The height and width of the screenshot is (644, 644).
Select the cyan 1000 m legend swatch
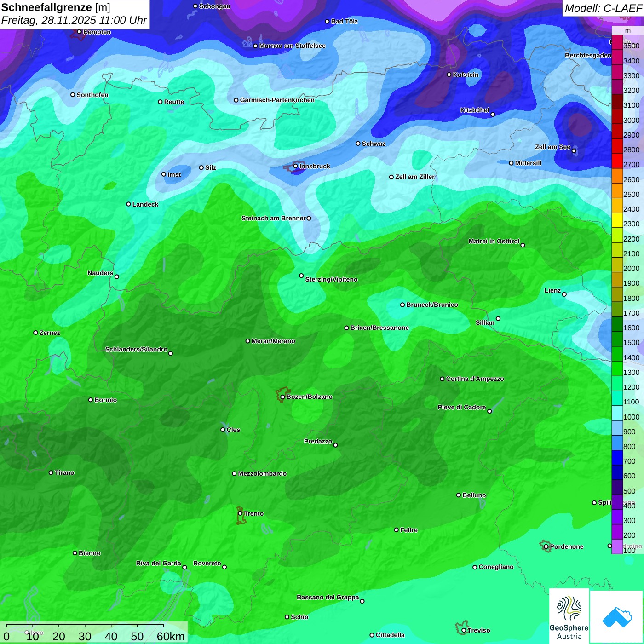617,413
